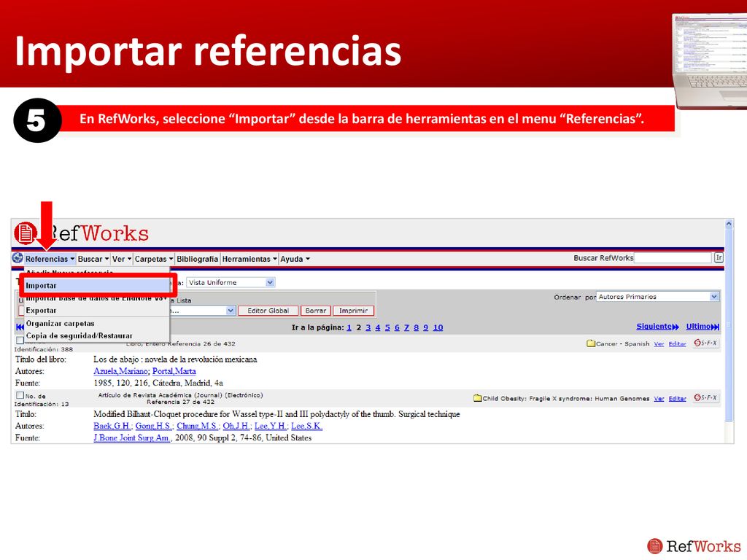Click the Borrar button

tap(315, 311)
